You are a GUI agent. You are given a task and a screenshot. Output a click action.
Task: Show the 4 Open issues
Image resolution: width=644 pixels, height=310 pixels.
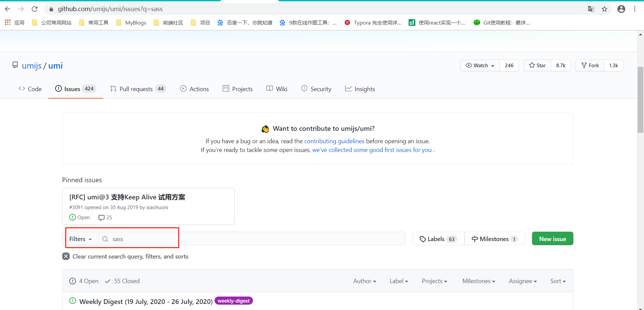point(84,281)
